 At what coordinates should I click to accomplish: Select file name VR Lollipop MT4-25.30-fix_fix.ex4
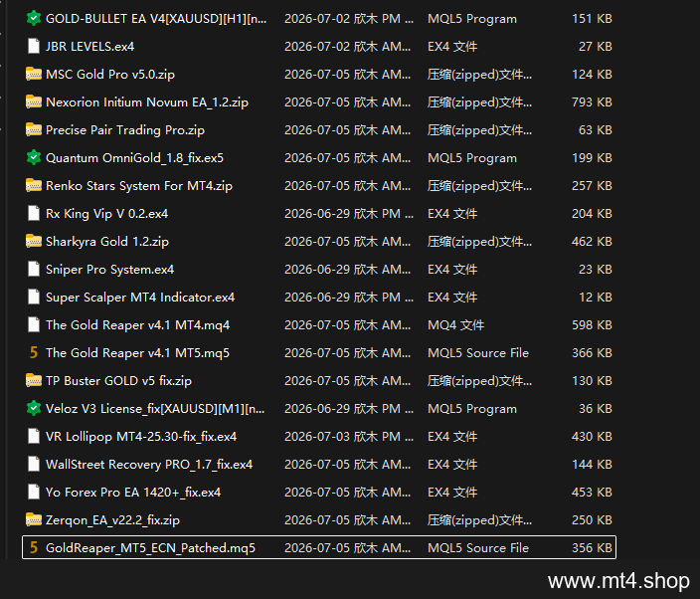point(141,437)
